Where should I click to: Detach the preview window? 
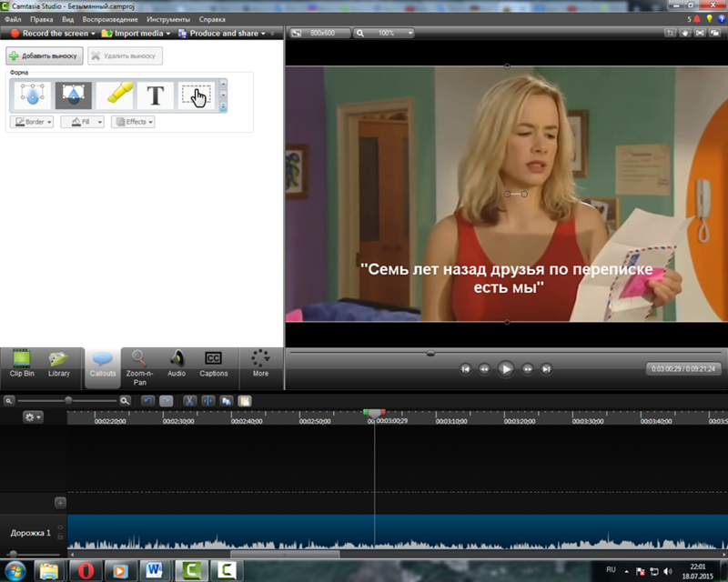[715, 33]
